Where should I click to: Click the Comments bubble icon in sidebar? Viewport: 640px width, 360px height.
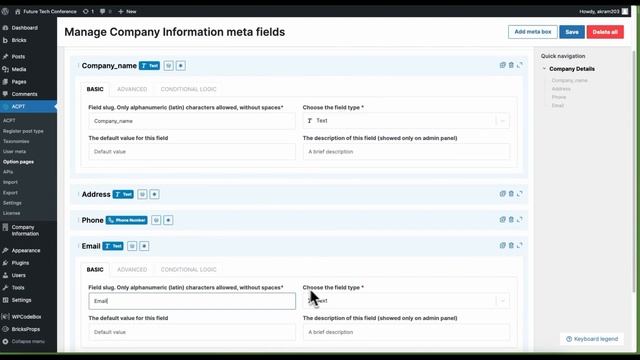5,94
